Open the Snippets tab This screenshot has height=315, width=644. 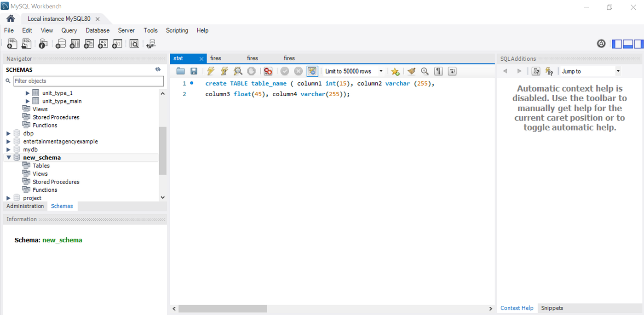pos(552,308)
